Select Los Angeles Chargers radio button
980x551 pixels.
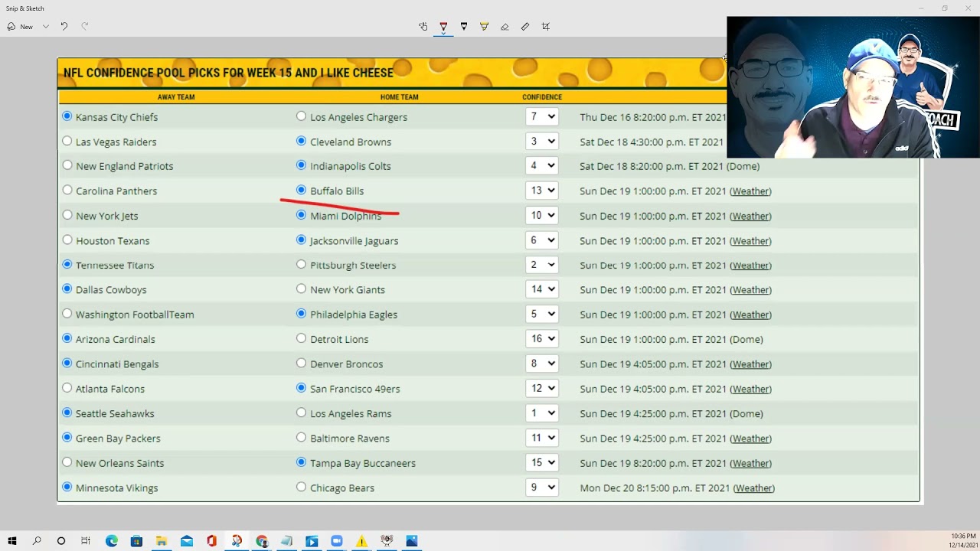click(x=301, y=116)
